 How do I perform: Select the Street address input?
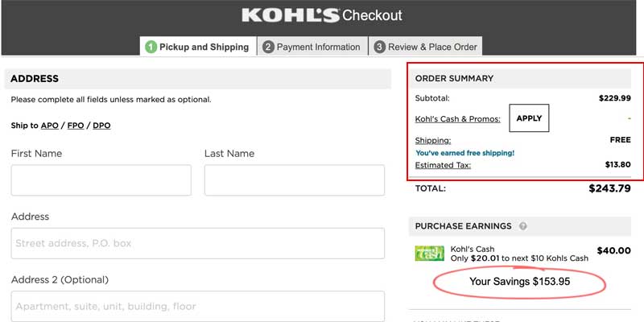tap(197, 243)
